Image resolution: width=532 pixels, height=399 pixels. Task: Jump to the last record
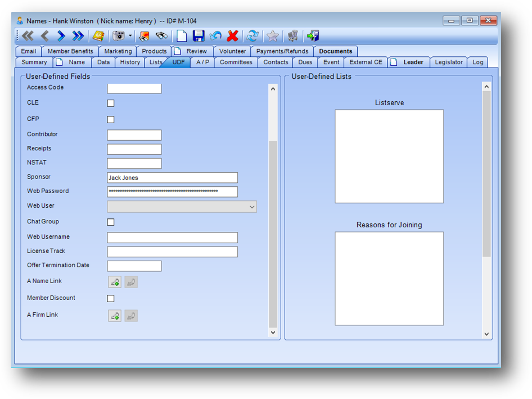click(78, 35)
